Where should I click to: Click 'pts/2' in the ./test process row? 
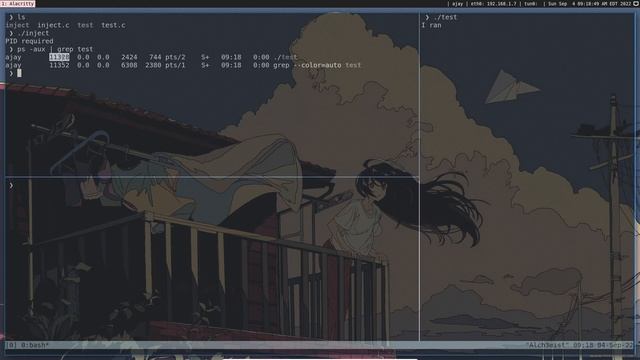coord(175,57)
